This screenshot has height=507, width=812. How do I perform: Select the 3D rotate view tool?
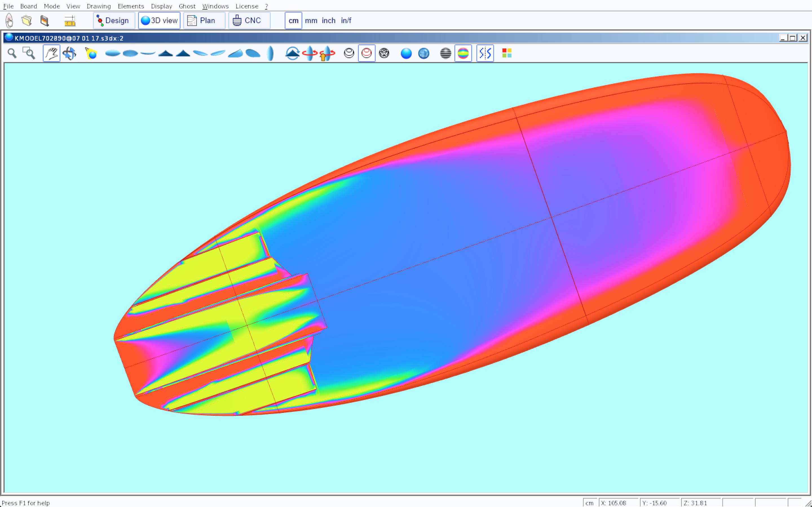click(69, 53)
